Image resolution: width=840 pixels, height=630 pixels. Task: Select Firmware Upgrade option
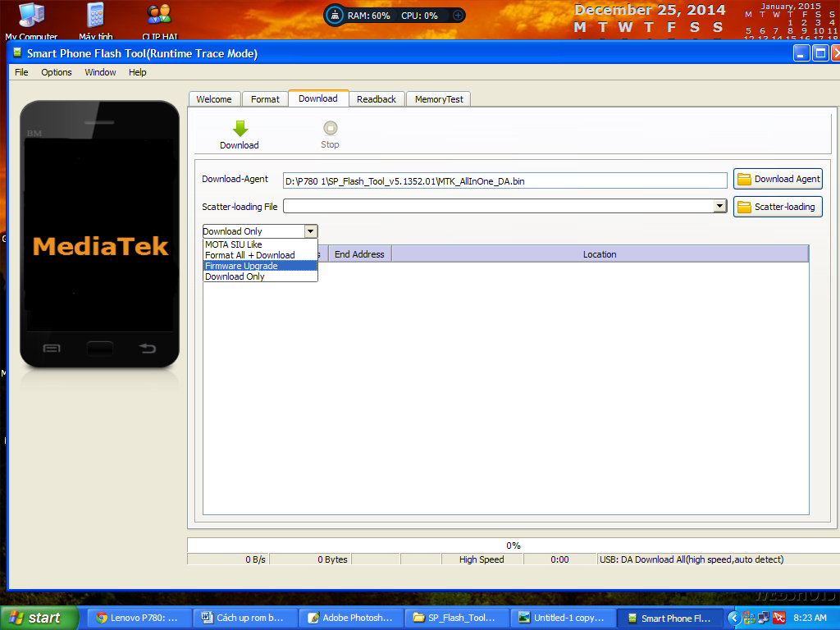(x=260, y=266)
